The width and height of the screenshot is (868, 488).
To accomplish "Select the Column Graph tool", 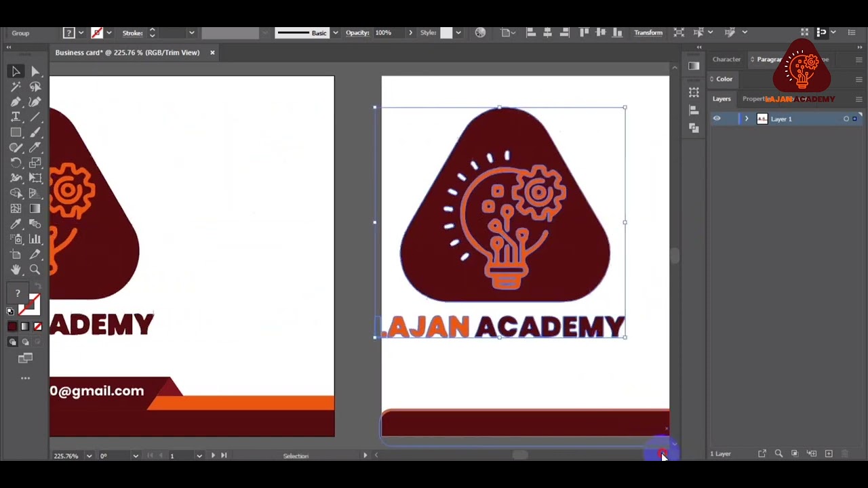I will click(35, 239).
